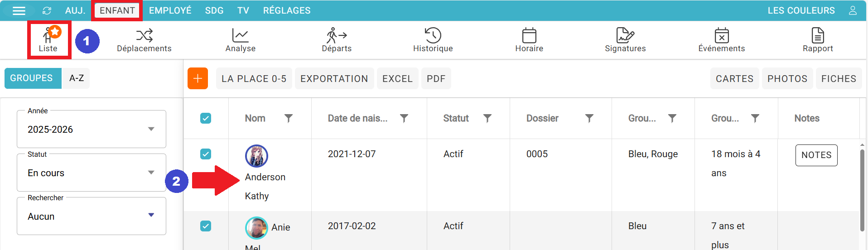Image resolution: width=868 pixels, height=250 pixels.
Task: Expand the Année 2025-2026 dropdown
Action: click(x=92, y=129)
